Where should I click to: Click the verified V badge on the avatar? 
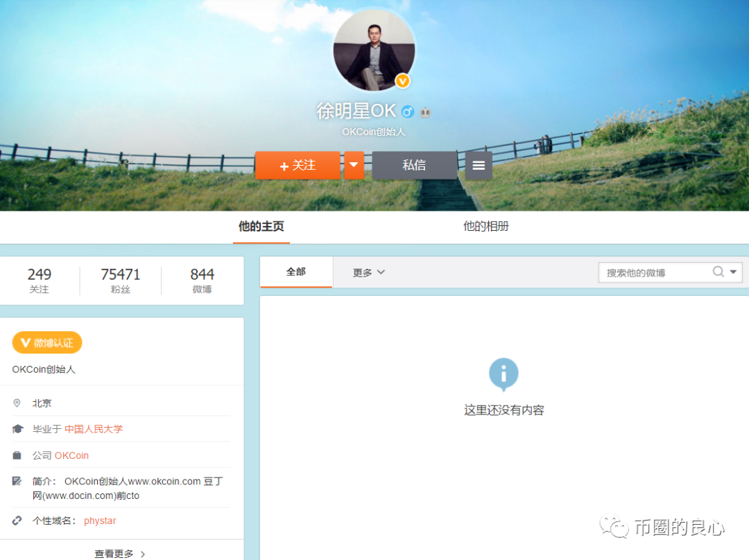pyautogui.click(x=403, y=82)
